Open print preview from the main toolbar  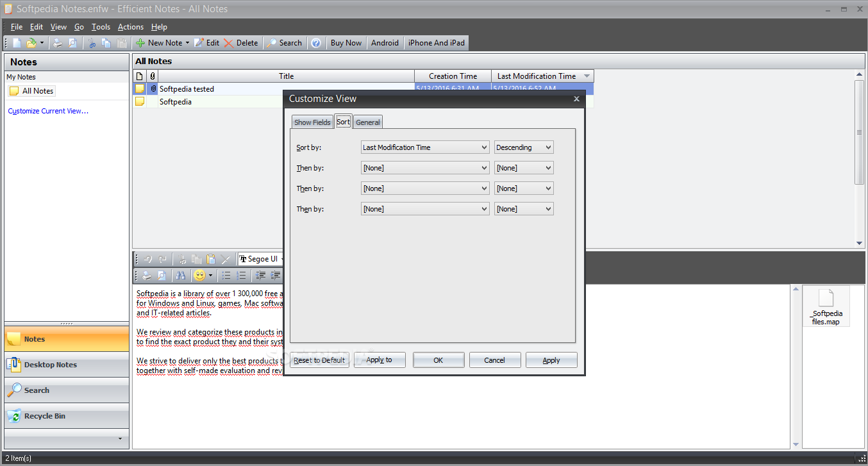(x=72, y=43)
